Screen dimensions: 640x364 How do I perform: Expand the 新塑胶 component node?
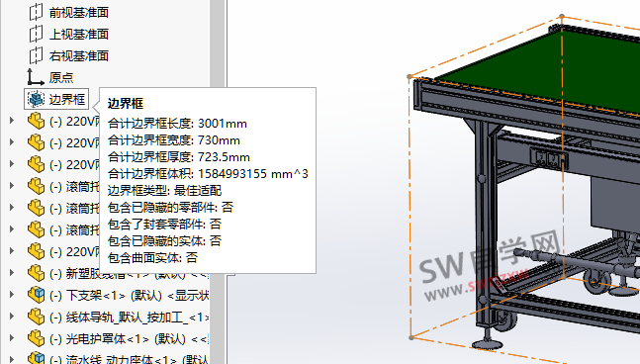[12, 273]
